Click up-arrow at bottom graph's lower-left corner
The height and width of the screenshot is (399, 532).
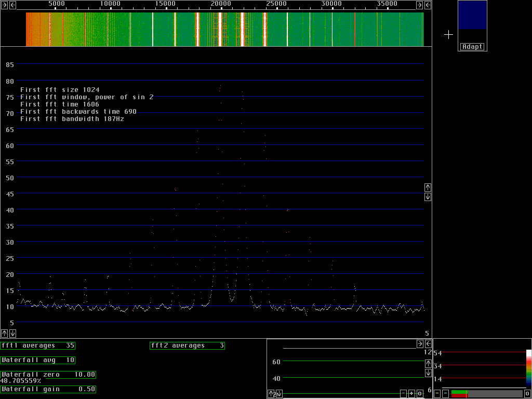coord(271,394)
